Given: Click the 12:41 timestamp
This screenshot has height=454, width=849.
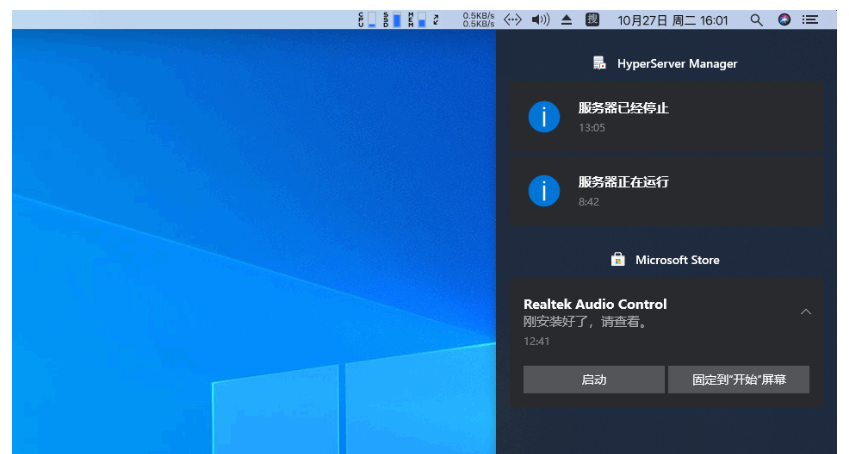Looking at the screenshot, I should click(537, 341).
